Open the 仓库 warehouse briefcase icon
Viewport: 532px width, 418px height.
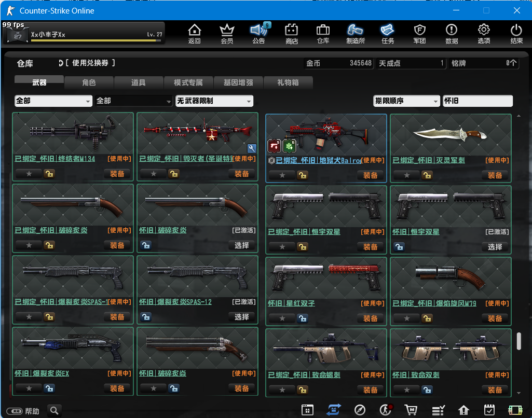coord(323,34)
